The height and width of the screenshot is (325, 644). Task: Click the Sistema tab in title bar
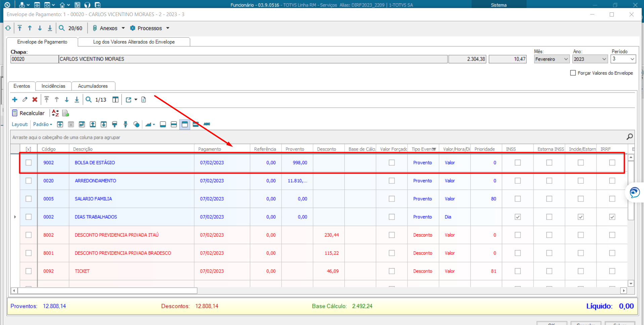pyautogui.click(x=499, y=5)
